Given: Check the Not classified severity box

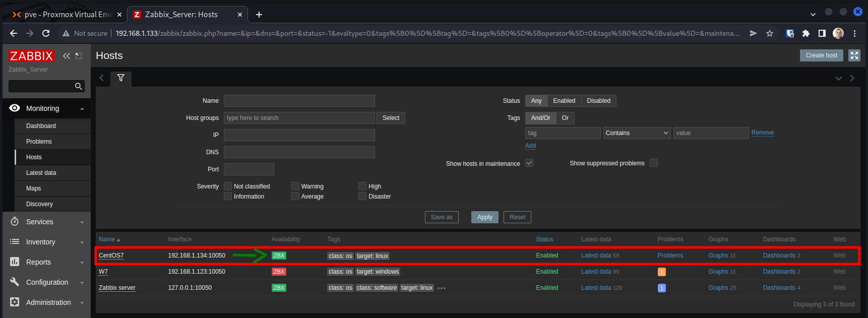Looking at the screenshot, I should [228, 186].
